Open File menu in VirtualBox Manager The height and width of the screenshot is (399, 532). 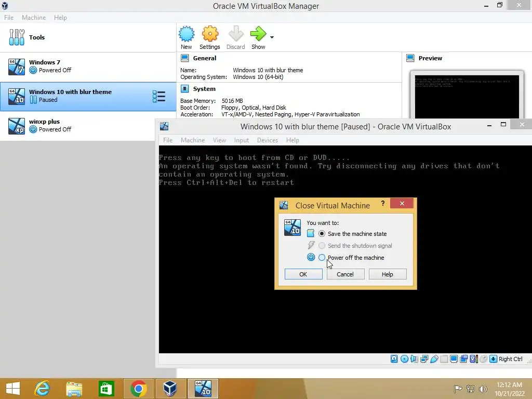(9, 17)
